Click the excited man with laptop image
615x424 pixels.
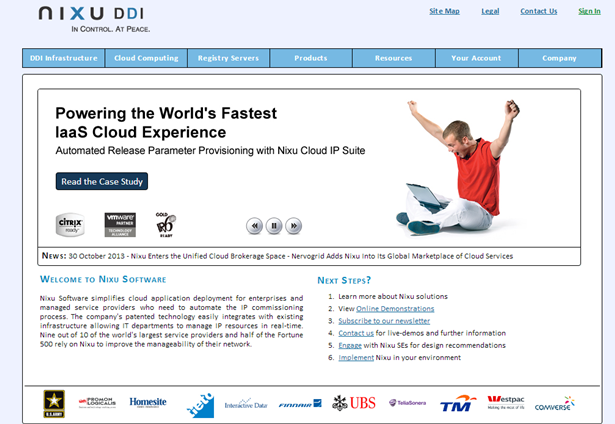pyautogui.click(x=458, y=167)
